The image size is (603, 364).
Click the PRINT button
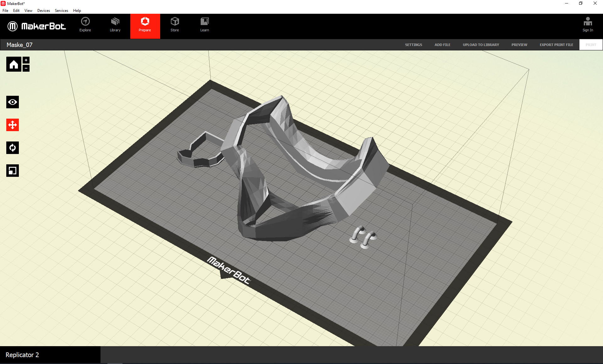point(591,45)
